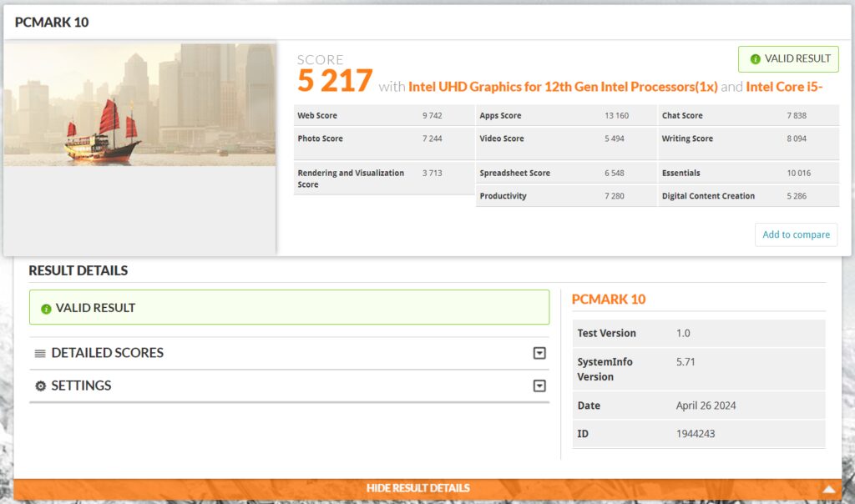
Task: Click the SCORE caption above 5 217
Action: pyautogui.click(x=320, y=59)
